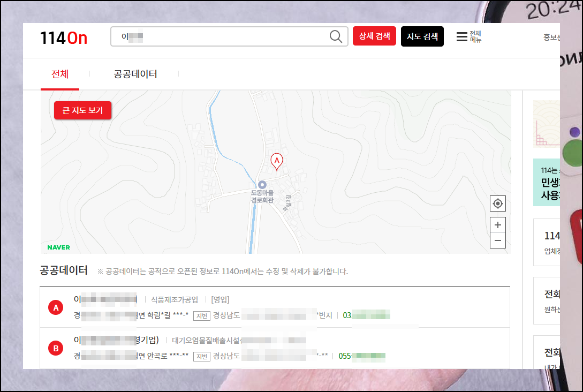
Task: Click the NAVER map logo
Action: (58, 247)
